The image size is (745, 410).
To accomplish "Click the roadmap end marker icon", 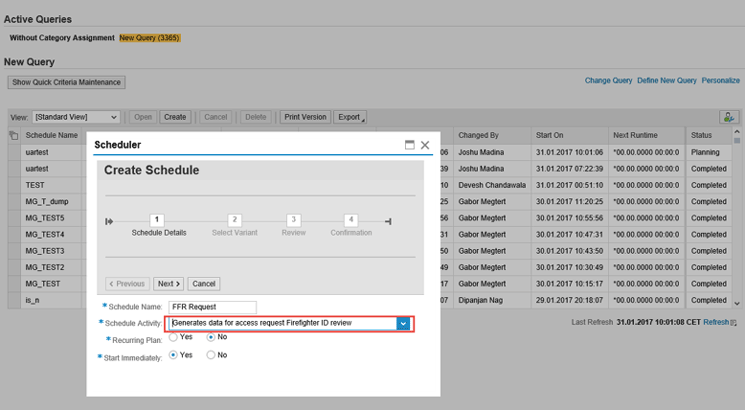I will (x=387, y=221).
